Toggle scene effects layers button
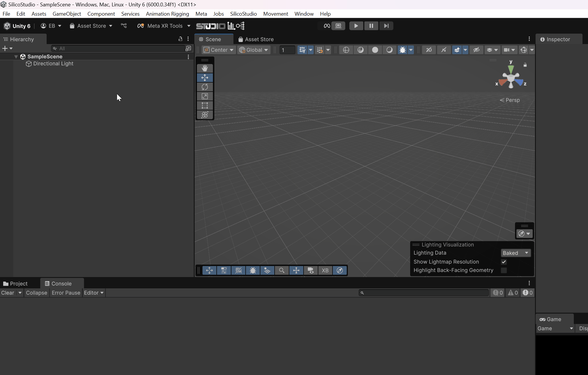The image size is (588, 375). [457, 50]
